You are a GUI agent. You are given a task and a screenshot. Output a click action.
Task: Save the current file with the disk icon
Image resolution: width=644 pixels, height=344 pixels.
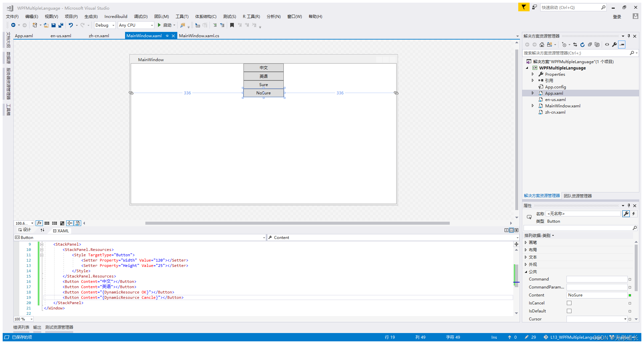point(53,25)
